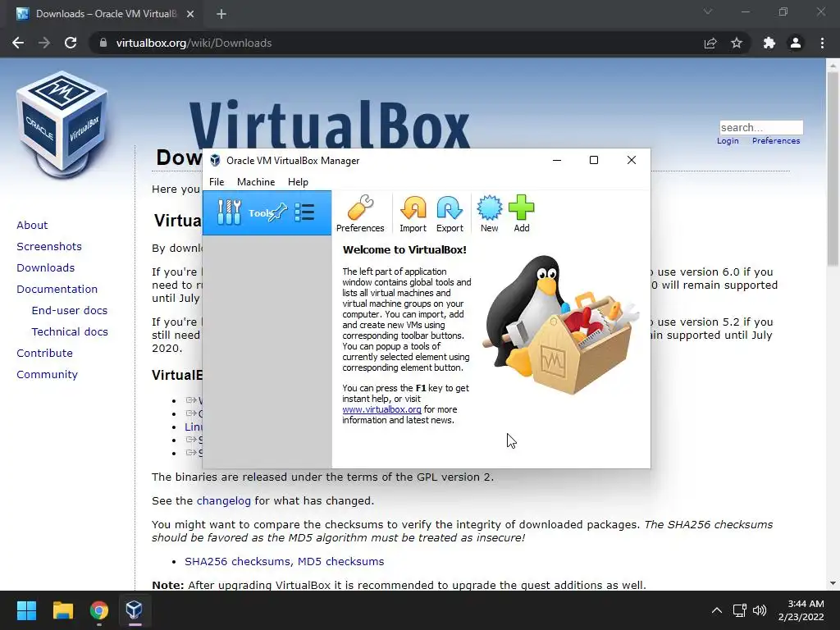The width and height of the screenshot is (840, 630).
Task: Open File Explorer from taskbar
Action: pos(62,610)
